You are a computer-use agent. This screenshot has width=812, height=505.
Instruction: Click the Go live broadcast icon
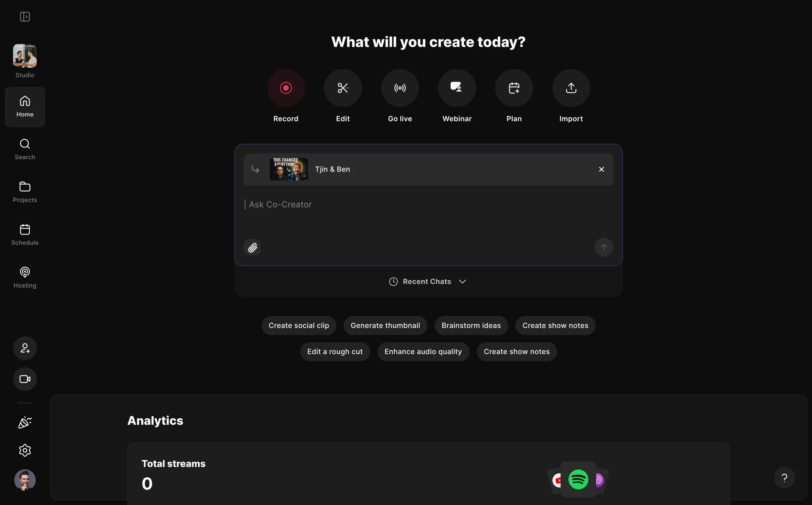click(x=400, y=88)
